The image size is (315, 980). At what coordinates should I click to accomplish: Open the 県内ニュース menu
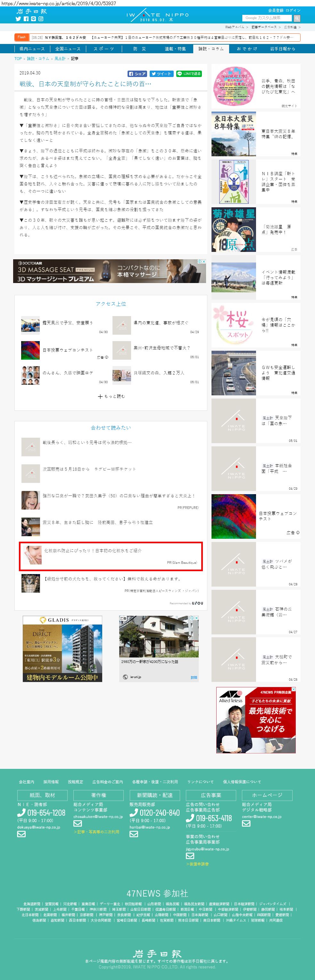click(x=32, y=49)
